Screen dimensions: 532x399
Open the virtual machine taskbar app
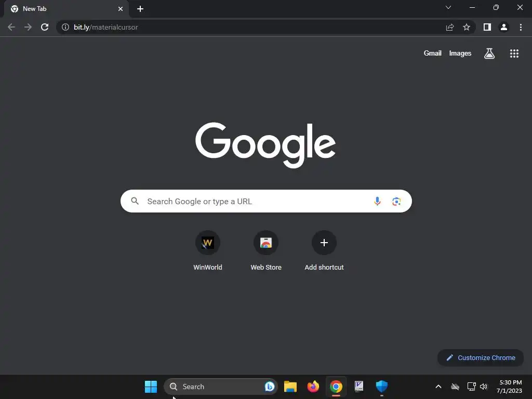coord(359,387)
